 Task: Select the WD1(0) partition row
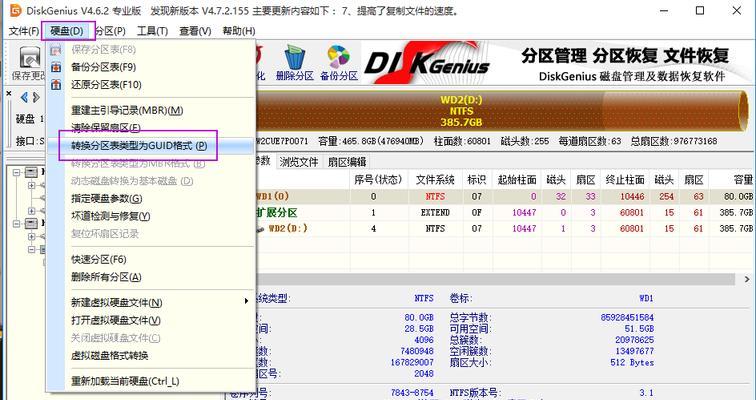click(505, 197)
